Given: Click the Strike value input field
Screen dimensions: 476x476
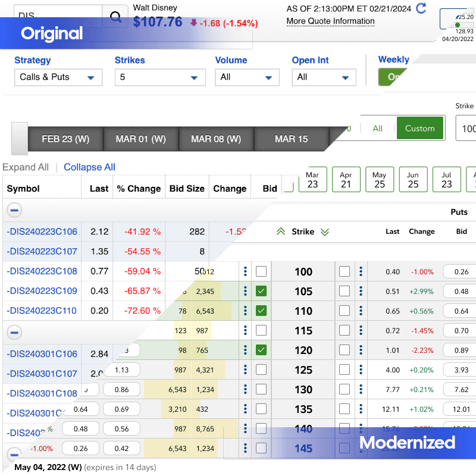Looking at the screenshot, I should point(466,128).
